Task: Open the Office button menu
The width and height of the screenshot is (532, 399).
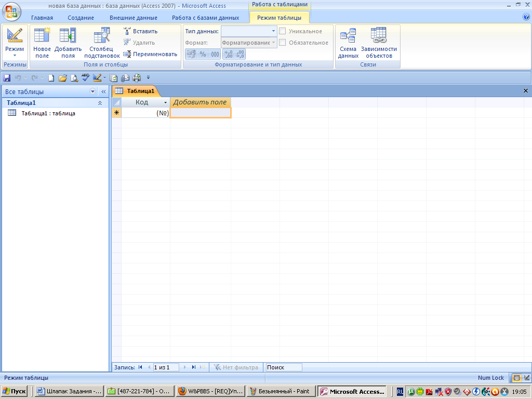Action: pos(11,11)
